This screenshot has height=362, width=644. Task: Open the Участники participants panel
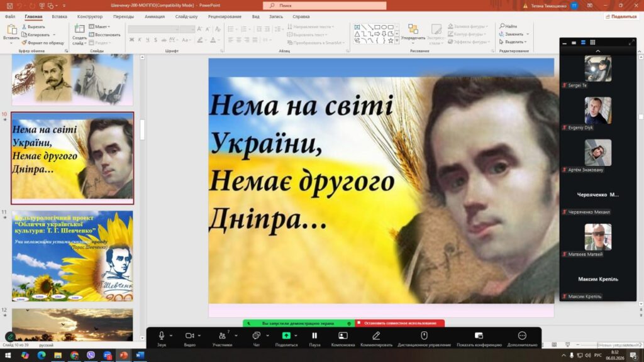click(221, 336)
